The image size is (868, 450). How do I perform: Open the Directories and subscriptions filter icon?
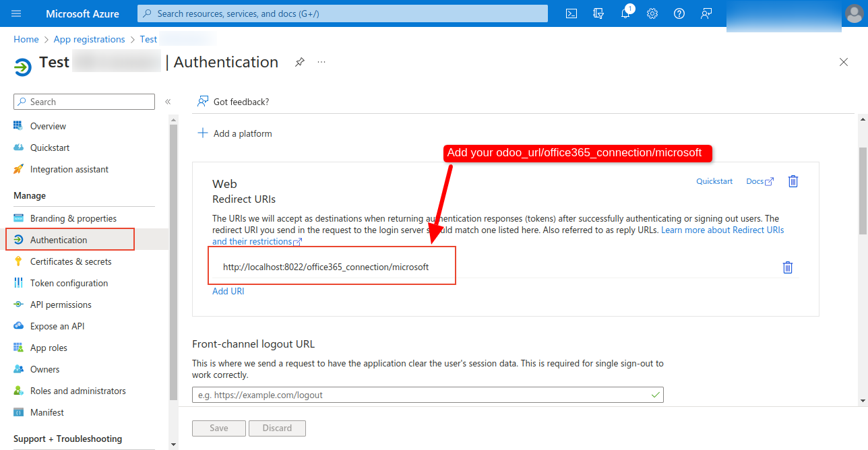pos(598,13)
